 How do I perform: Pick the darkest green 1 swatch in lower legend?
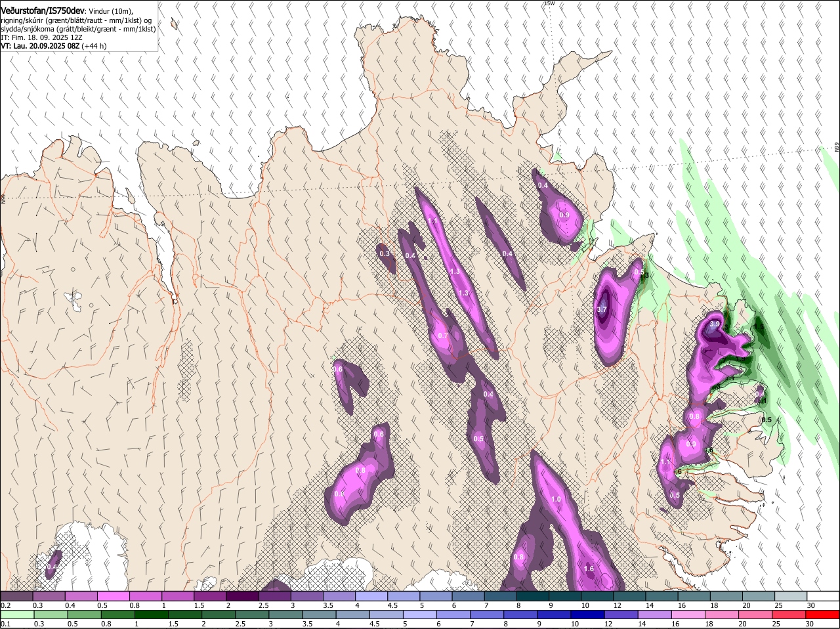click(152, 615)
